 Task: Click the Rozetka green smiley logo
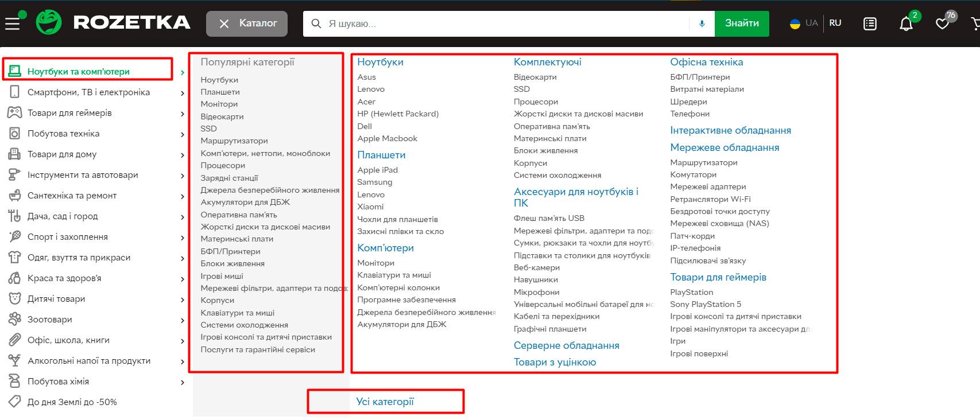(x=49, y=23)
